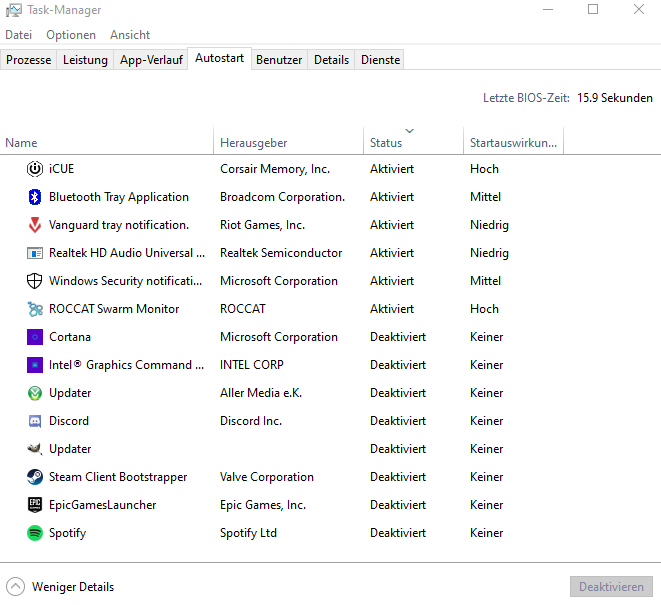Select the Spotify entry name
661x605 pixels.
pyautogui.click(x=67, y=533)
